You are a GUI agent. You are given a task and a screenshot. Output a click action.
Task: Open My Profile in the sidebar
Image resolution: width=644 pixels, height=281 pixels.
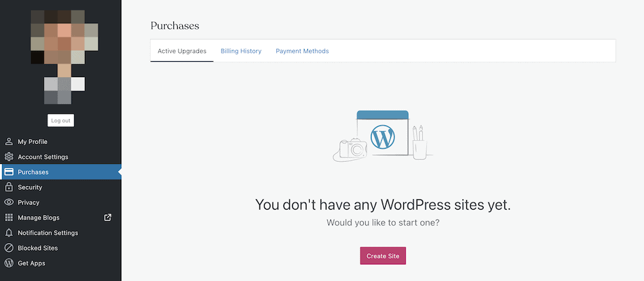click(61, 142)
